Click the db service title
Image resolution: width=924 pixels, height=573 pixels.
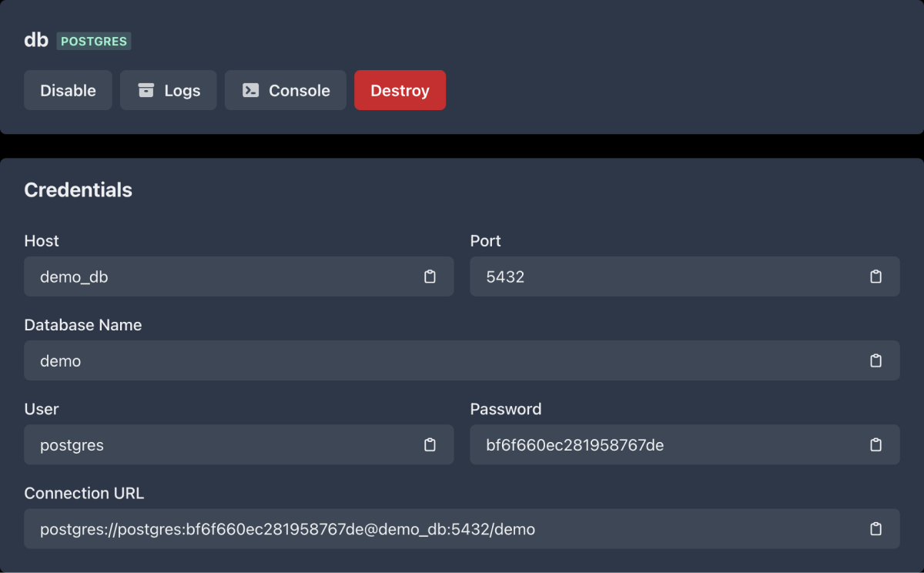coord(36,40)
